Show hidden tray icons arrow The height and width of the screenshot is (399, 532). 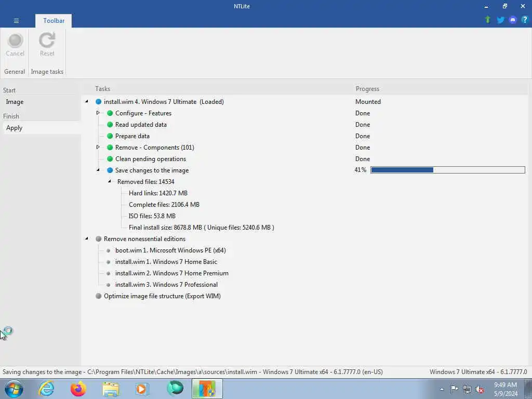[x=442, y=390]
